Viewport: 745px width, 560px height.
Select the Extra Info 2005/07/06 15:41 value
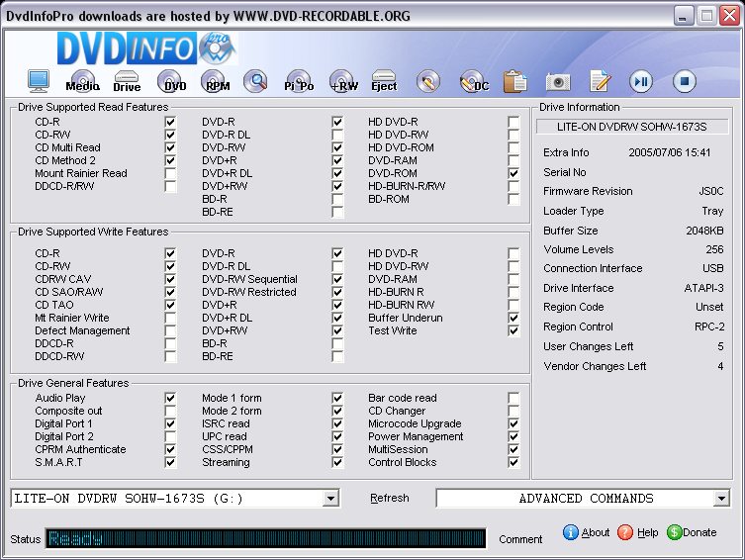[x=670, y=152]
